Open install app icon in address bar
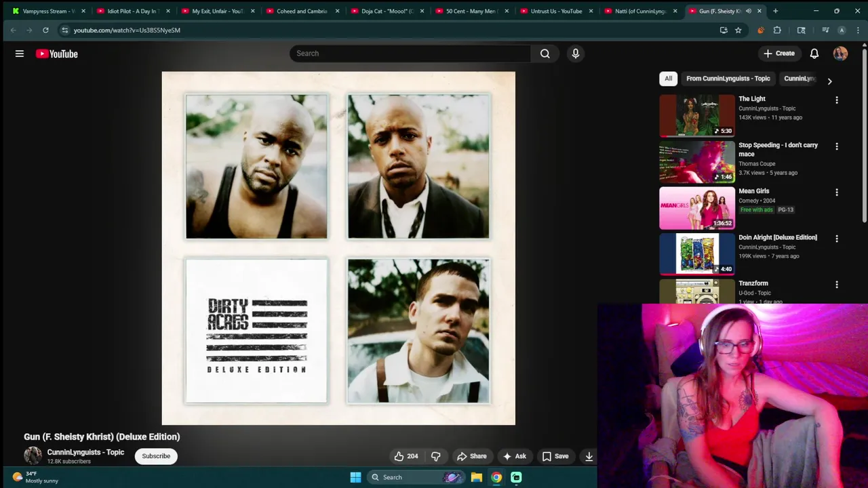Image resolution: width=868 pixels, height=488 pixels. 724,30
